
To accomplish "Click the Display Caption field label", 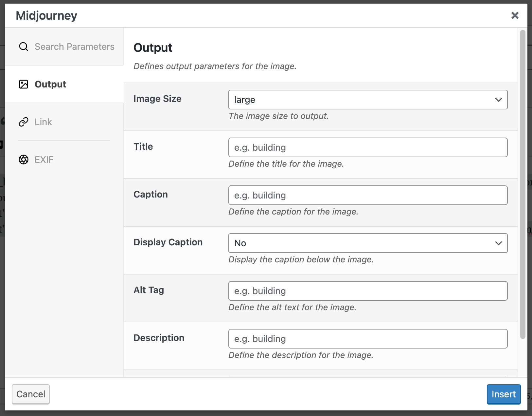I will coord(168,242).
